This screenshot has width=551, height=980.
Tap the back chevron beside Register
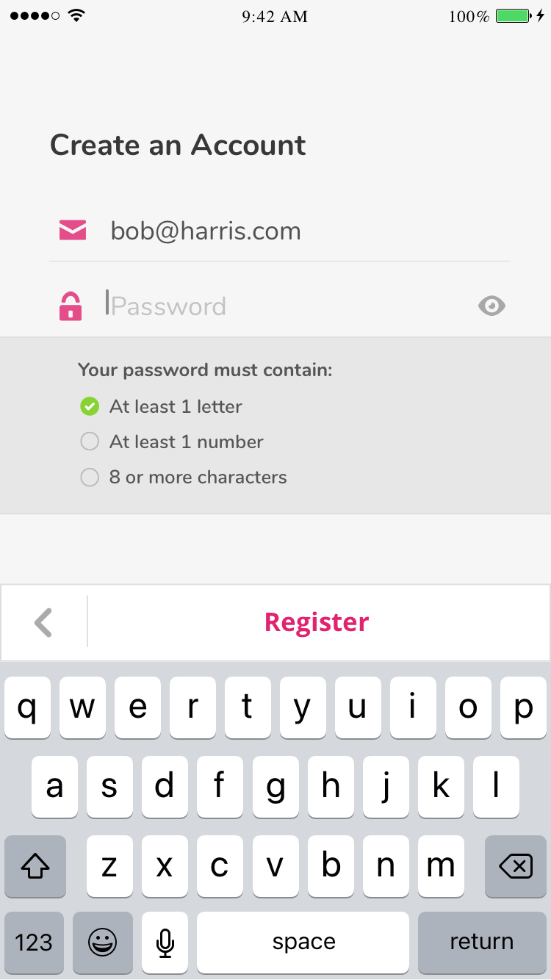click(x=44, y=622)
